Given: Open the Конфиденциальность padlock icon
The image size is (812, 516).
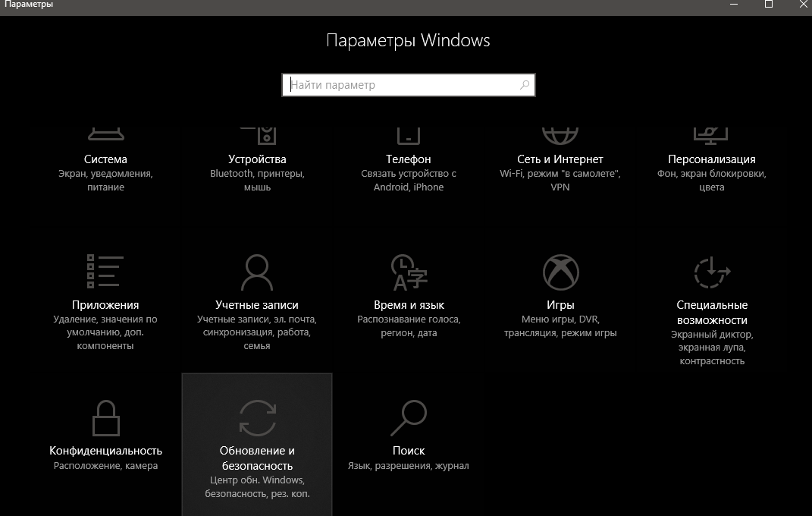Looking at the screenshot, I should coord(105,418).
